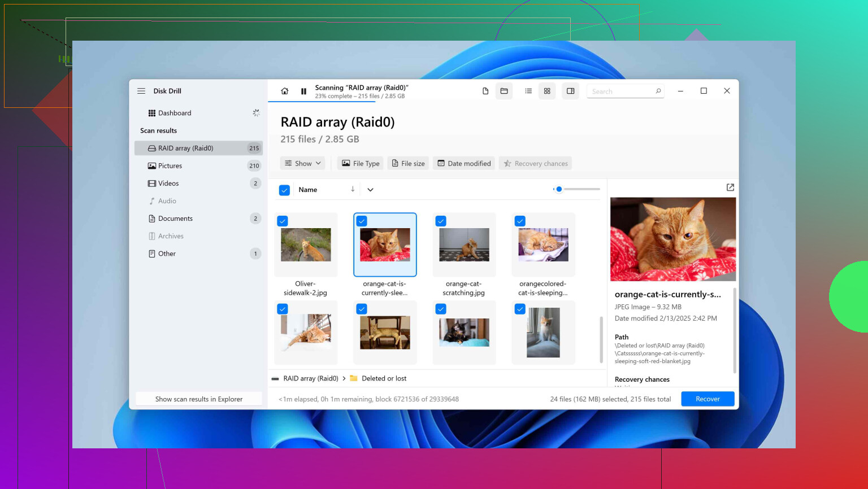Viewport: 868px width, 489px height.
Task: Open the hamburger menu beside Disk Drill
Action: tap(141, 91)
